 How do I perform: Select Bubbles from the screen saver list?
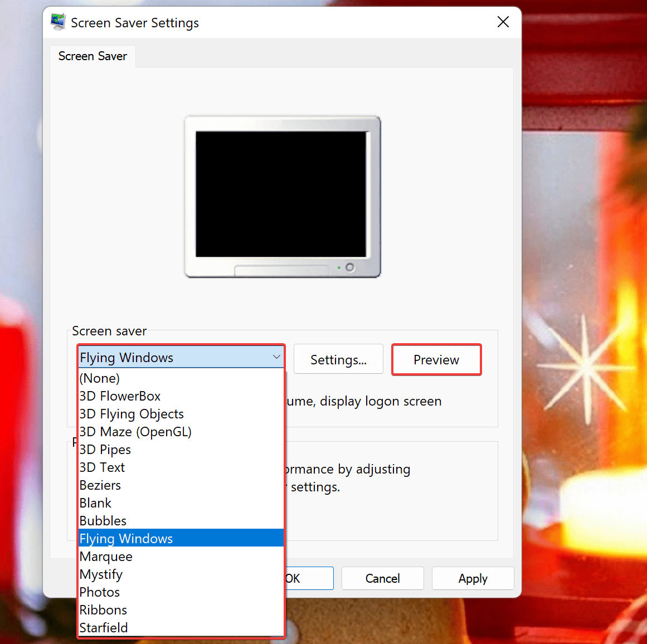point(103,520)
